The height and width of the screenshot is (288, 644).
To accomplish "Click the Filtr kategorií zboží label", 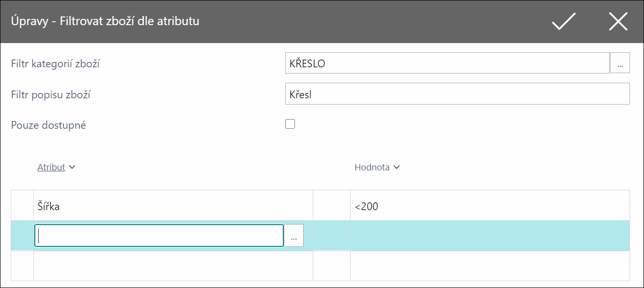I will click(x=55, y=63).
